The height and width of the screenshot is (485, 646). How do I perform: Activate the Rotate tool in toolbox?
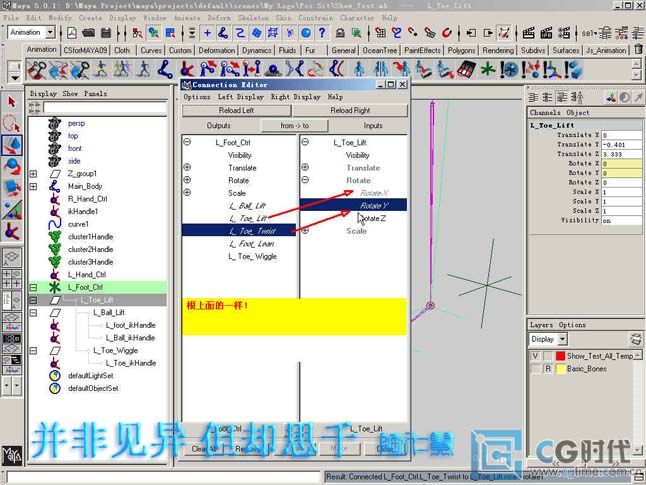12,167
